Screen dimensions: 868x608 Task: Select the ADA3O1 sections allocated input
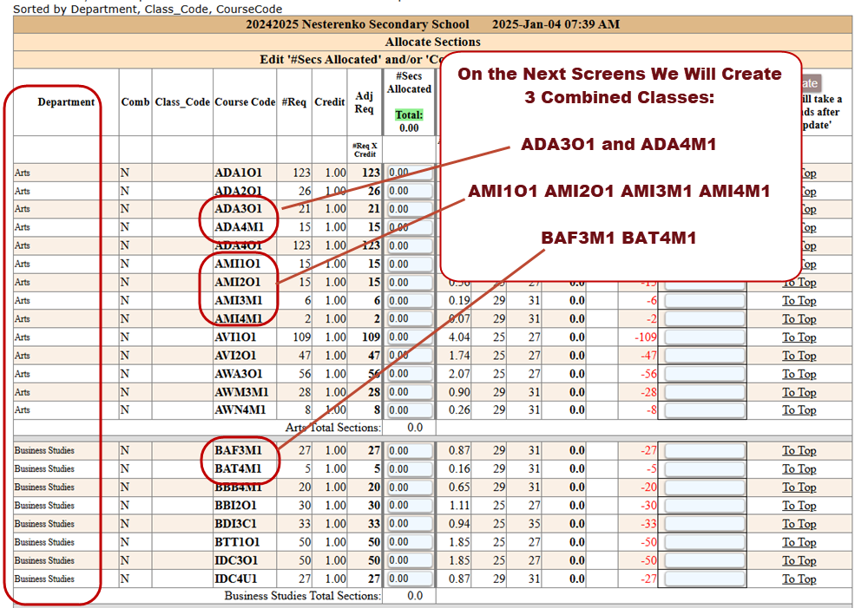(410, 209)
